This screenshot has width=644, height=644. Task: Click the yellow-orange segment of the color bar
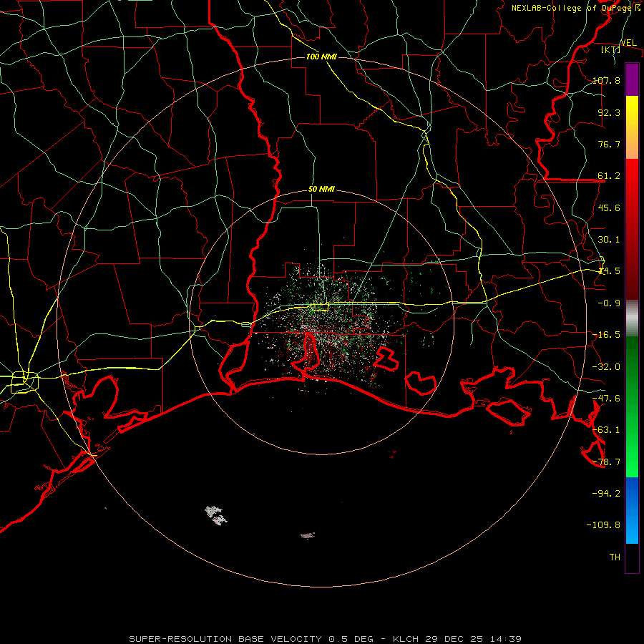point(632,127)
